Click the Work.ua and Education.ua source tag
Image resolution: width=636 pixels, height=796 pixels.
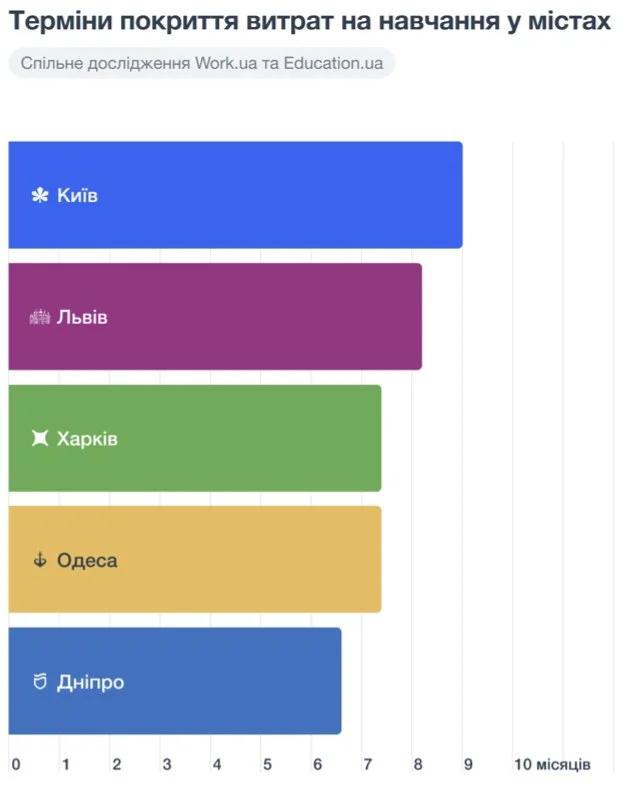coord(202,63)
